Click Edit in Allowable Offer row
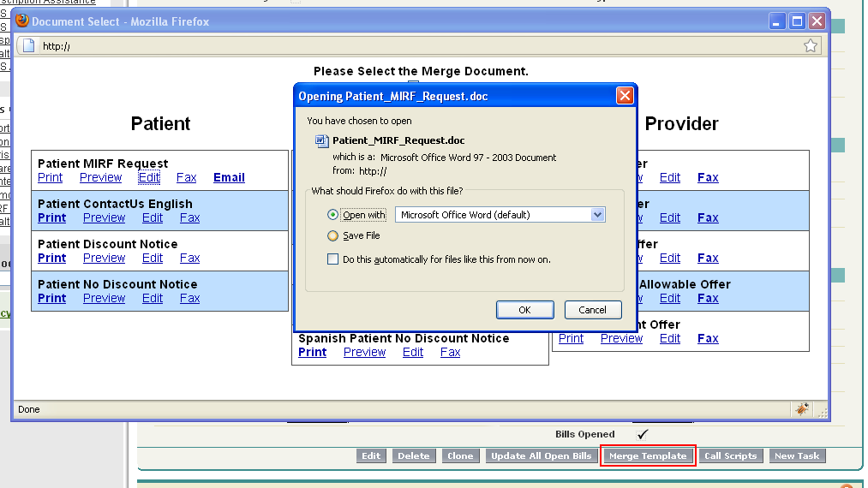Image resolution: width=868 pixels, height=488 pixels. 670,298
